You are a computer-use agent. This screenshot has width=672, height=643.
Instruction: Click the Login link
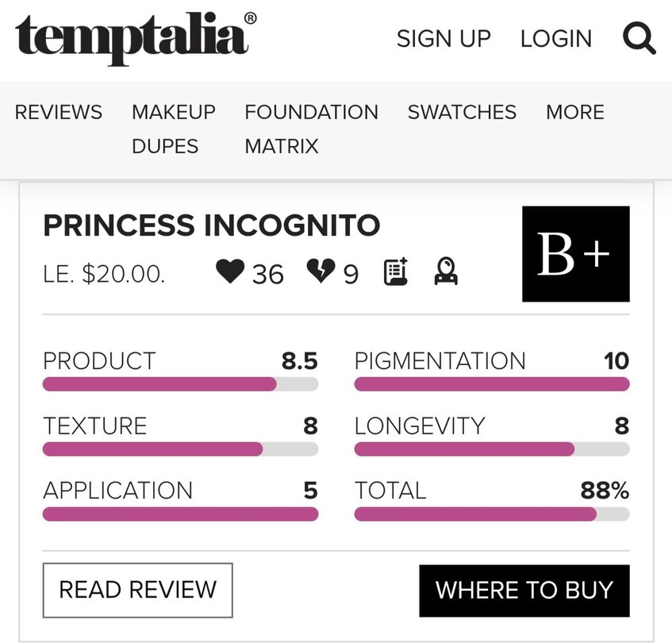click(x=555, y=38)
